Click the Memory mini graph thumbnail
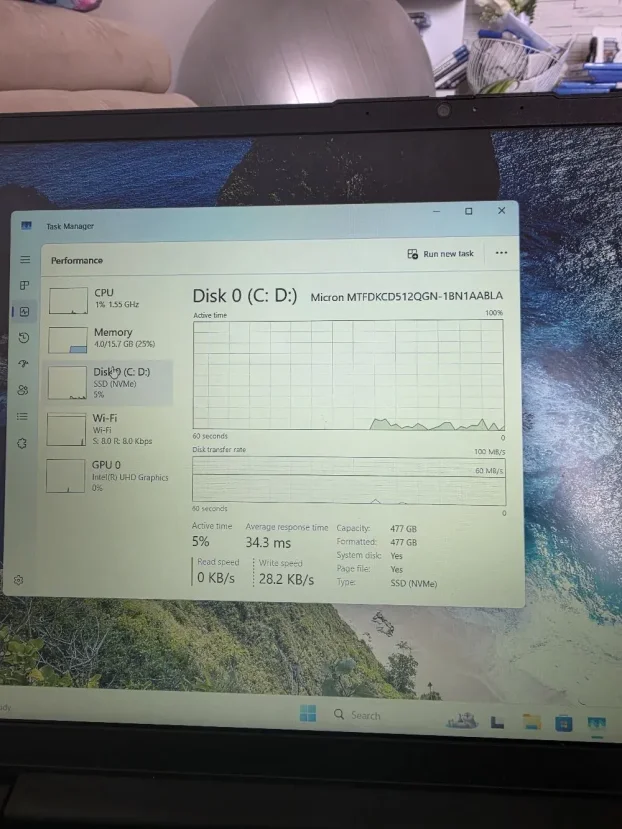This screenshot has width=622, height=829. (68, 340)
